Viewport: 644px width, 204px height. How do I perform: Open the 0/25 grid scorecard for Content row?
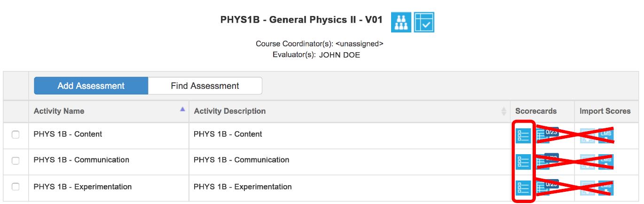[547, 135]
